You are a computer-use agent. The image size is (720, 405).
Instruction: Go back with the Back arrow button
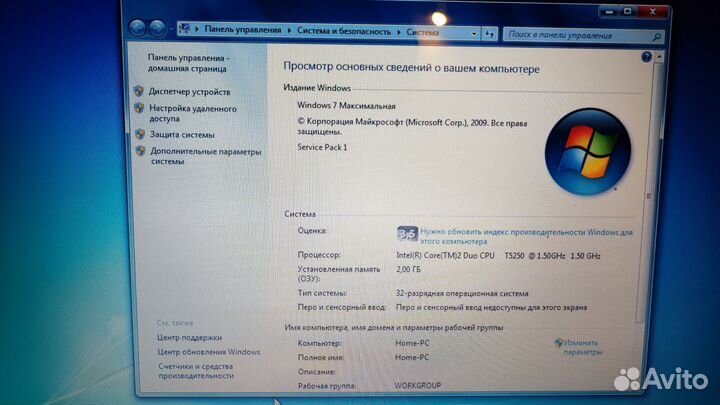pyautogui.click(x=137, y=28)
